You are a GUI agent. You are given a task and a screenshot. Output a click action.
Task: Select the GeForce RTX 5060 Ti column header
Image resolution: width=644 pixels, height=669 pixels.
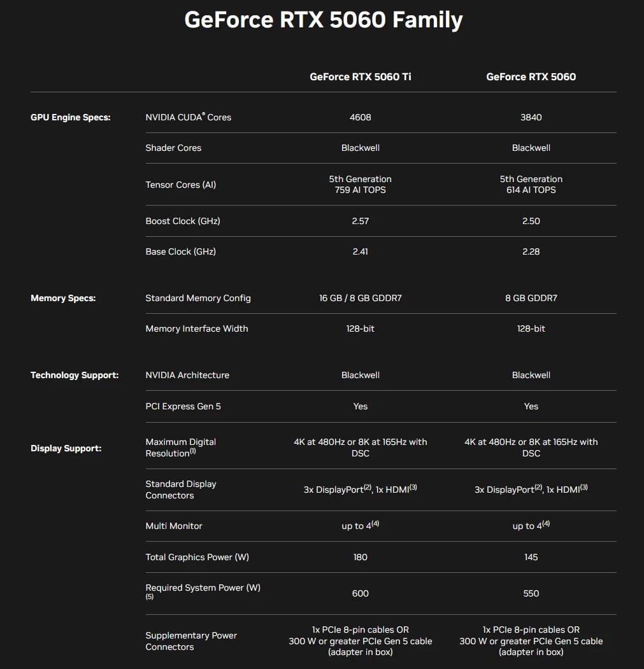point(360,76)
